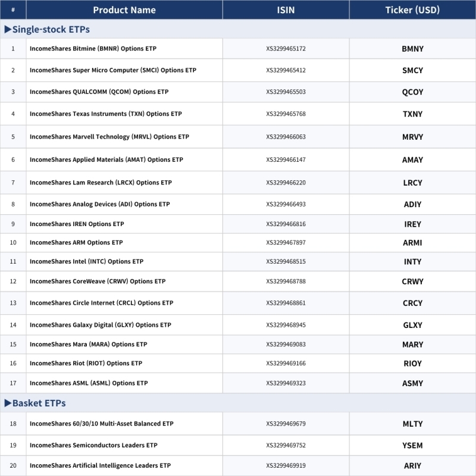Click ISIN XS3299465768
The width and height of the screenshot is (476, 476).
point(286,114)
